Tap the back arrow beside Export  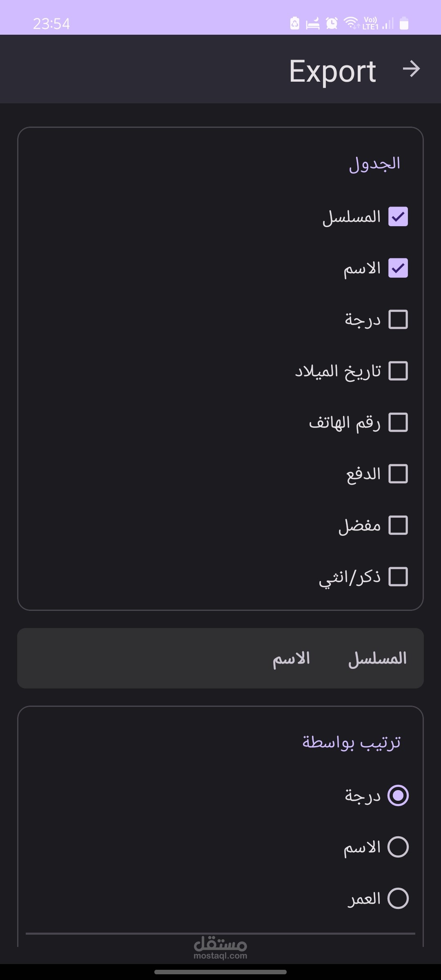pos(411,69)
